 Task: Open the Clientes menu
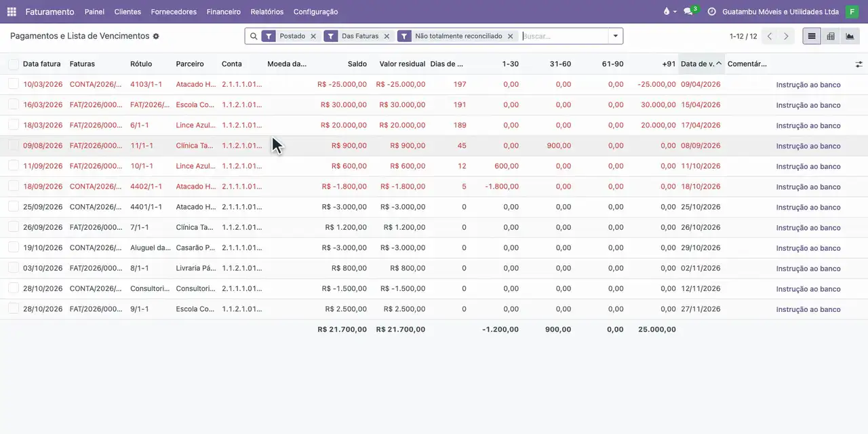pos(127,12)
